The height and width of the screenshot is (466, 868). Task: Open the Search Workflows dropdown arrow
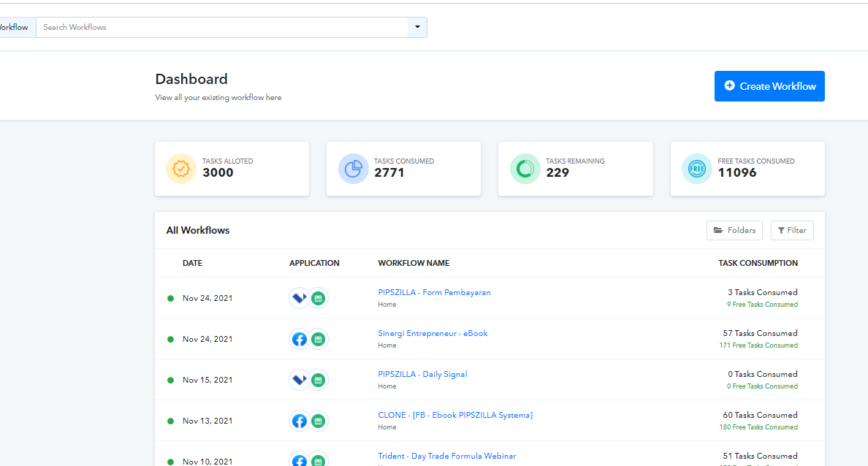(x=417, y=27)
